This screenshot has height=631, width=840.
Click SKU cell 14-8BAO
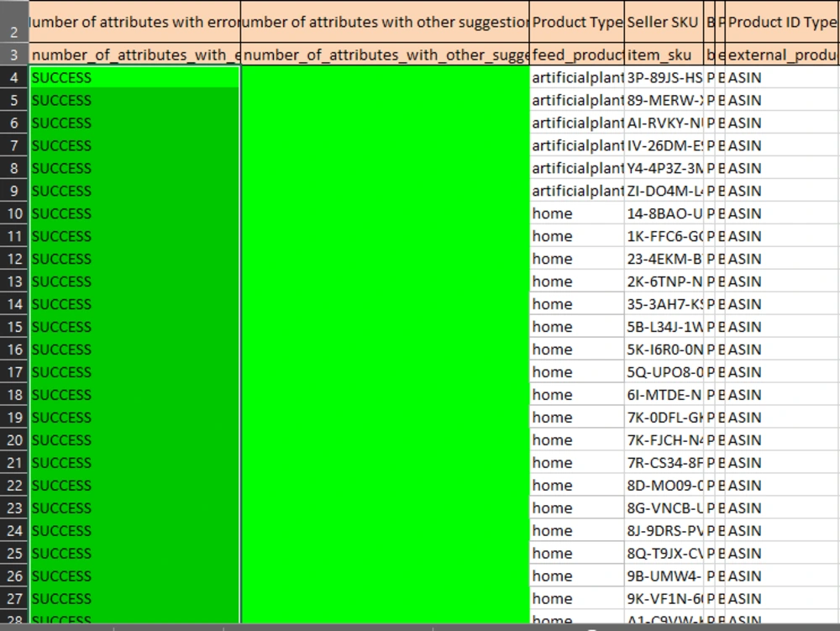coord(664,213)
